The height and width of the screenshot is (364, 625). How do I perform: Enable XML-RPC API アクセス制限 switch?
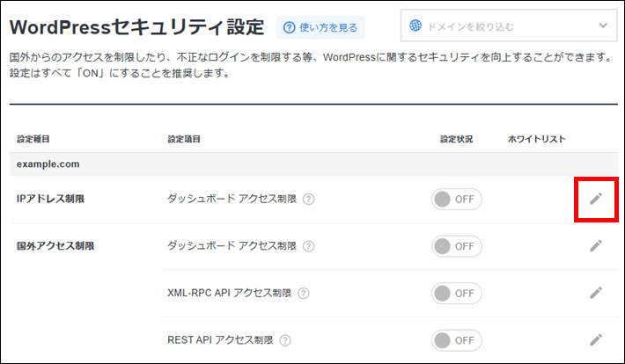[x=456, y=293]
